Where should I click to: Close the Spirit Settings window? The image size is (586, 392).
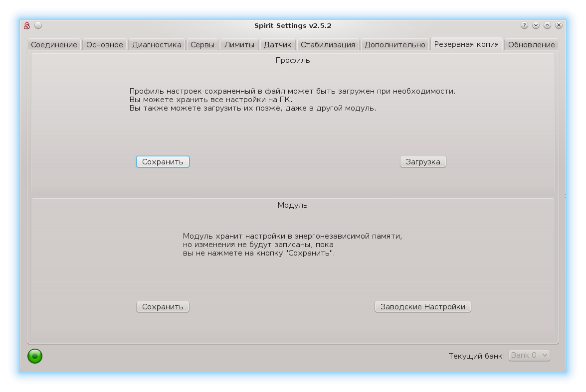click(x=559, y=25)
